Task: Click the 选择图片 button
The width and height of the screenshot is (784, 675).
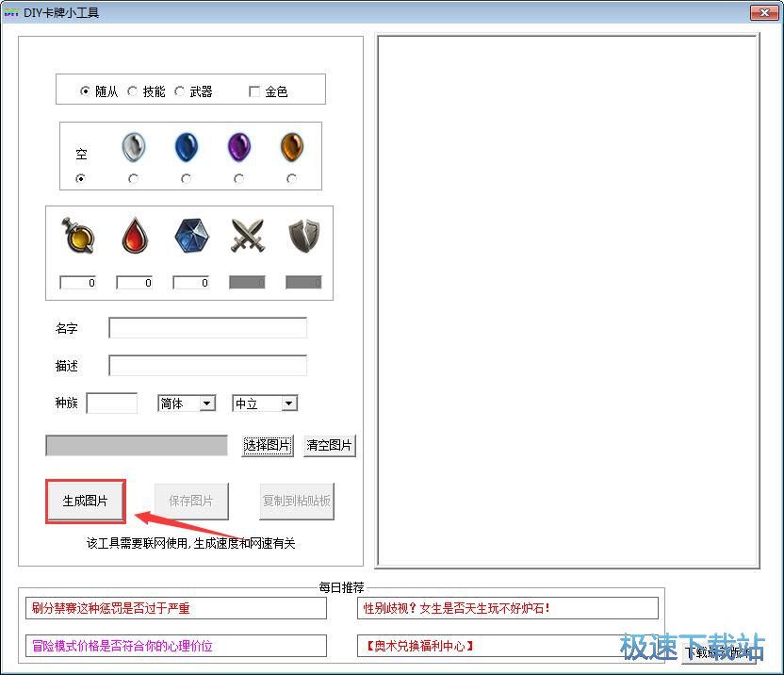Action: (x=267, y=445)
